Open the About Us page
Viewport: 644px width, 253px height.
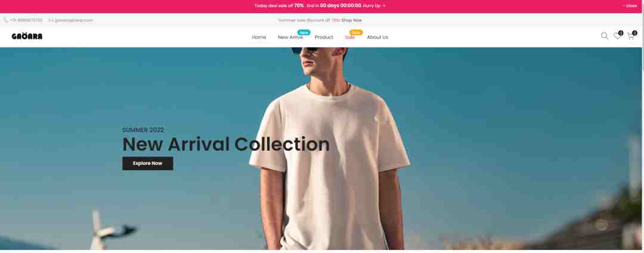tap(377, 38)
